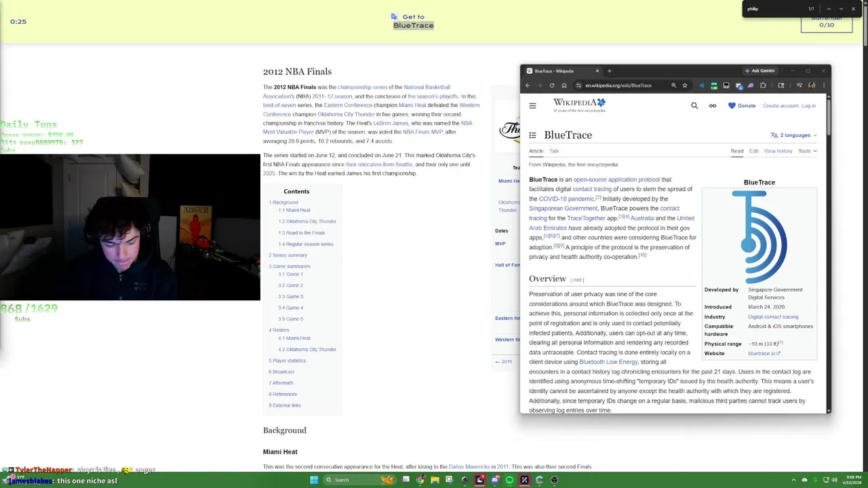Toggle BlueTrace table of contents icon

pos(532,135)
